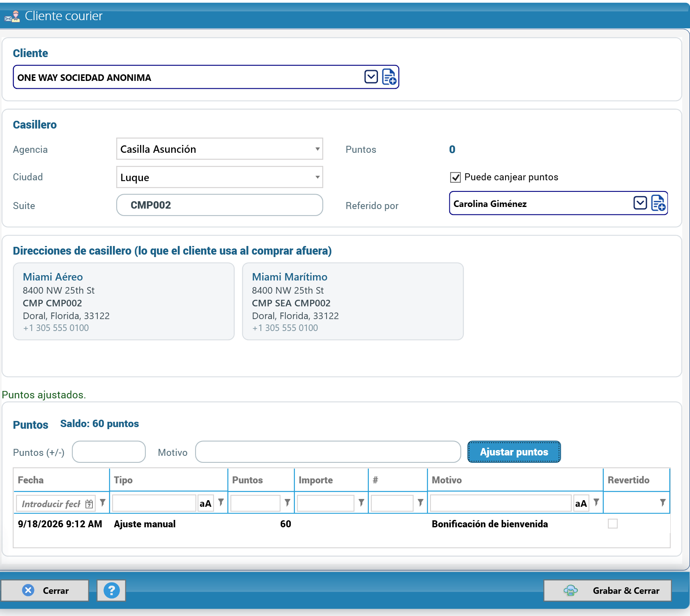Image resolution: width=690 pixels, height=616 pixels.
Task: Sort by the Importe column header
Action: [x=331, y=480]
